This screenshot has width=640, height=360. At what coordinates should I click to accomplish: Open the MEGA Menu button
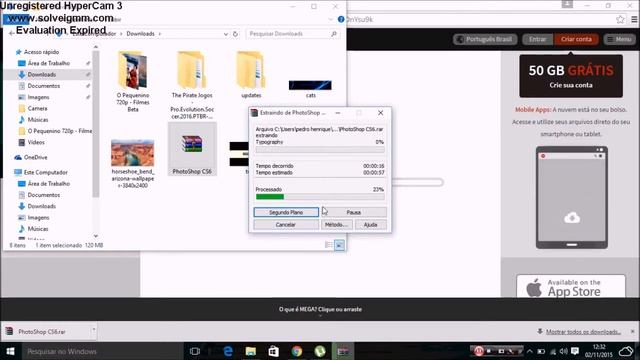click(x=619, y=39)
